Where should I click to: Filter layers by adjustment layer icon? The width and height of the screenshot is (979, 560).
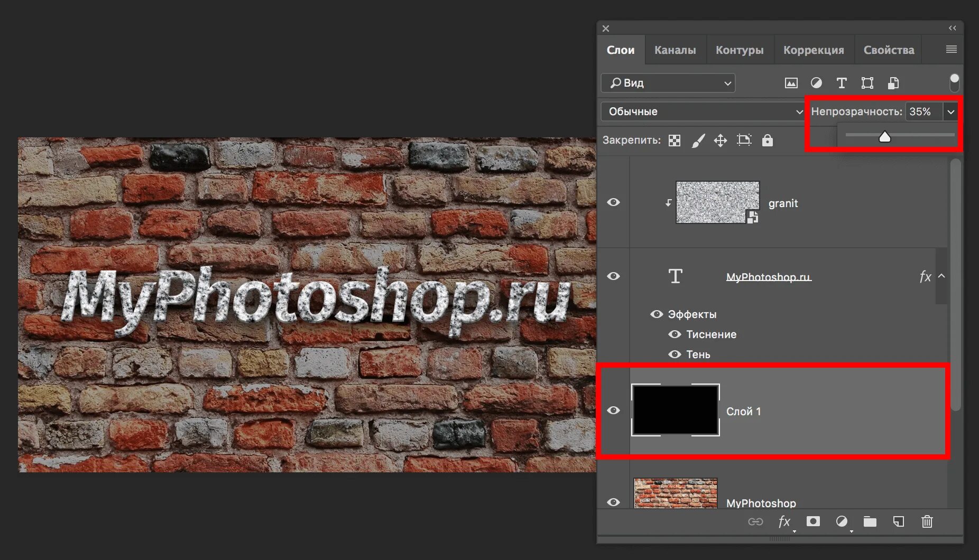(816, 83)
